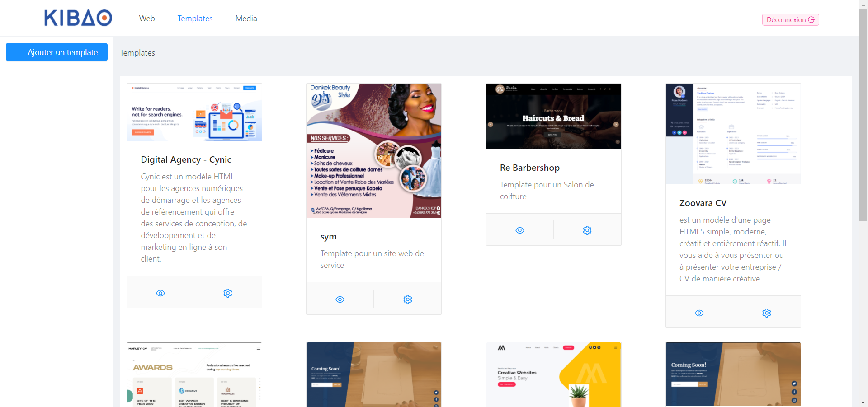This screenshot has height=407, width=868.
Task: Open settings gear for Digital Agency - Cynic
Action: [x=228, y=293]
